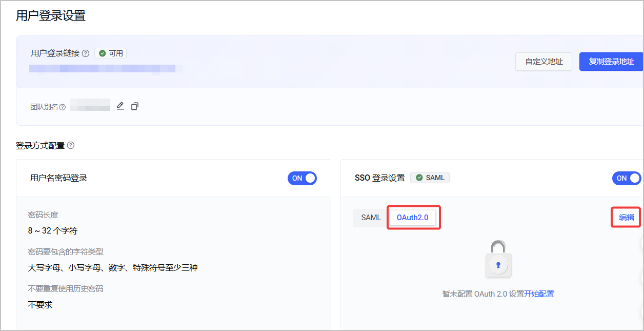
Task: Click the SAML status badge beside SSO 登录设置
Action: pos(430,178)
